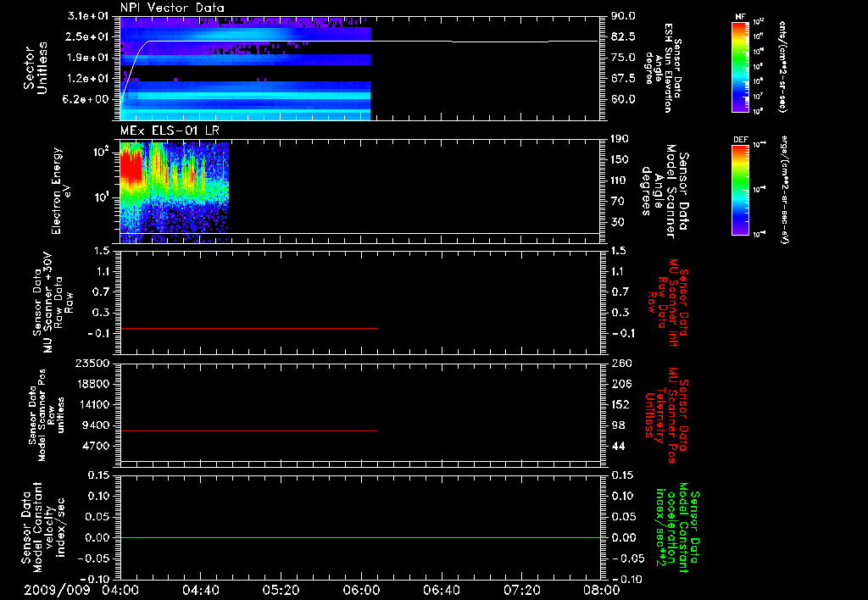Image resolution: width=868 pixels, height=600 pixels.
Task: Click the 10^12 tick on NF color bar
Action: [x=759, y=22]
